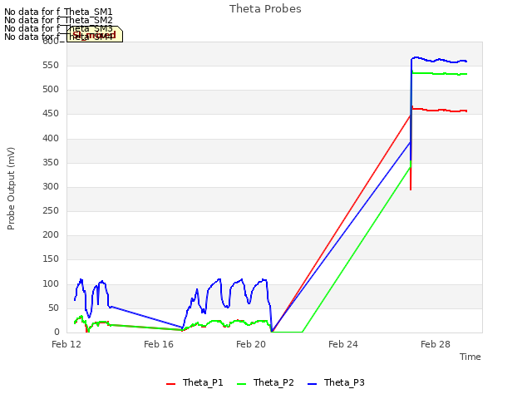
Task: Click the 'Feb 28' x-axis tick
Action: coord(436,344)
